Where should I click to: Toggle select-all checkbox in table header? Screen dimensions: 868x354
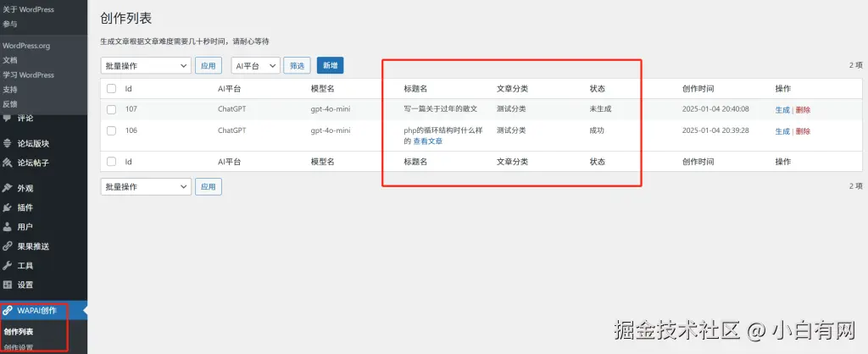tap(111, 88)
